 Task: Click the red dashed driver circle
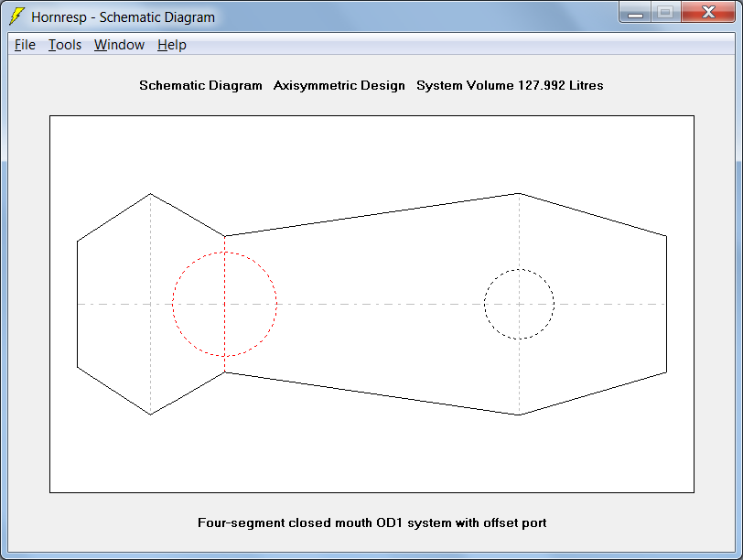(224, 304)
